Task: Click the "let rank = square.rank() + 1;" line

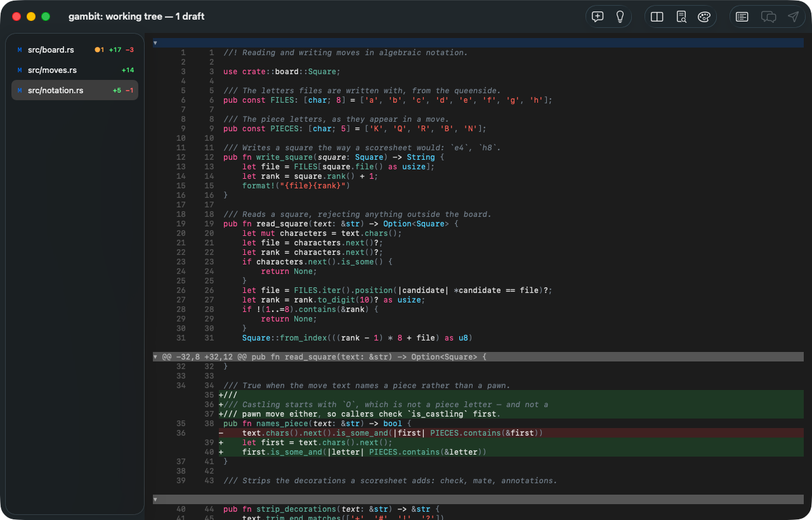Action: [310, 176]
